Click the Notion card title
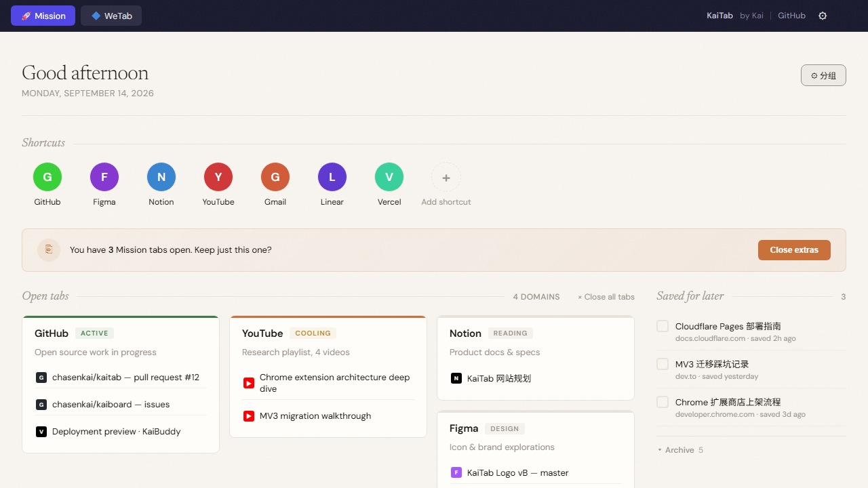This screenshot has height=488, width=868. (x=465, y=333)
